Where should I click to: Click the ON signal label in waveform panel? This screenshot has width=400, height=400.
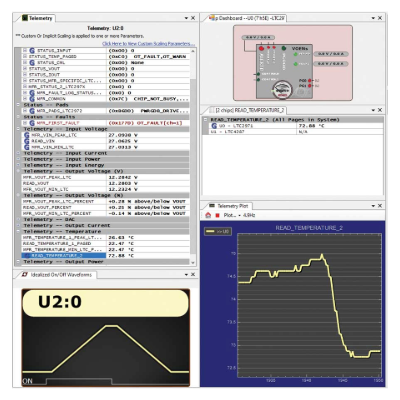click(28, 381)
